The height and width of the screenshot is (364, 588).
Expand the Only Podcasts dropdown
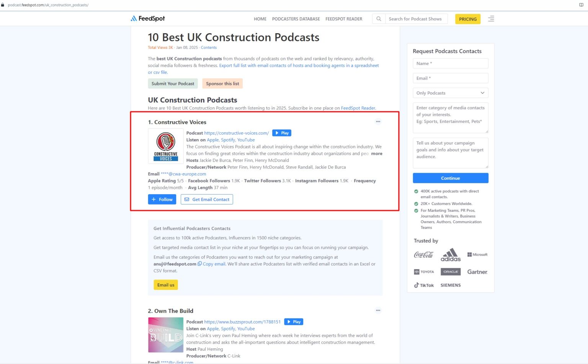click(450, 93)
